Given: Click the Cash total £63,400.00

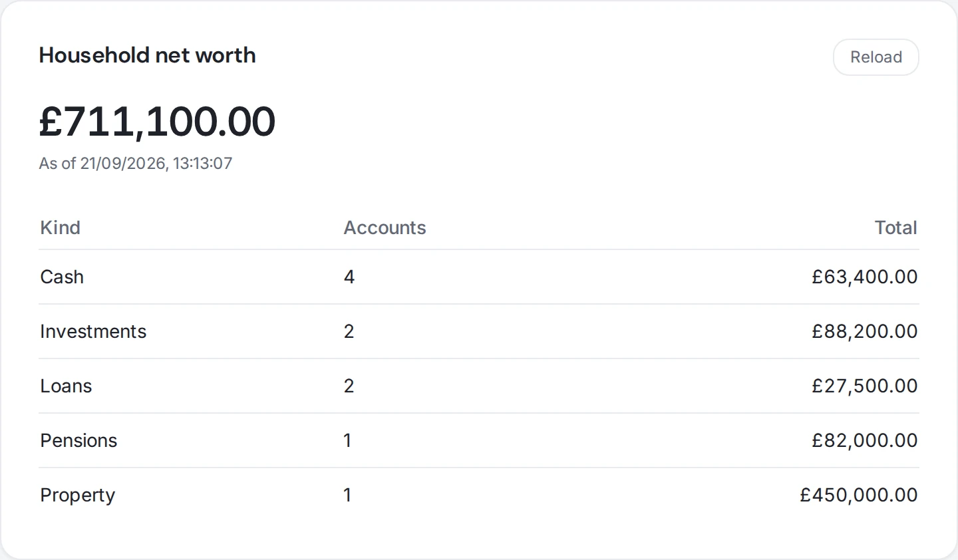Looking at the screenshot, I should click(864, 277).
